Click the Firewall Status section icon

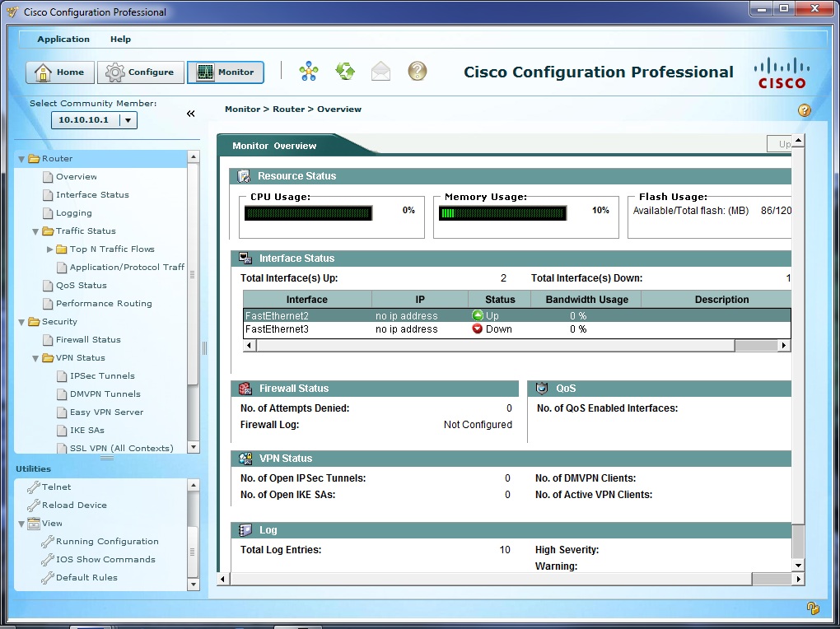(x=245, y=389)
